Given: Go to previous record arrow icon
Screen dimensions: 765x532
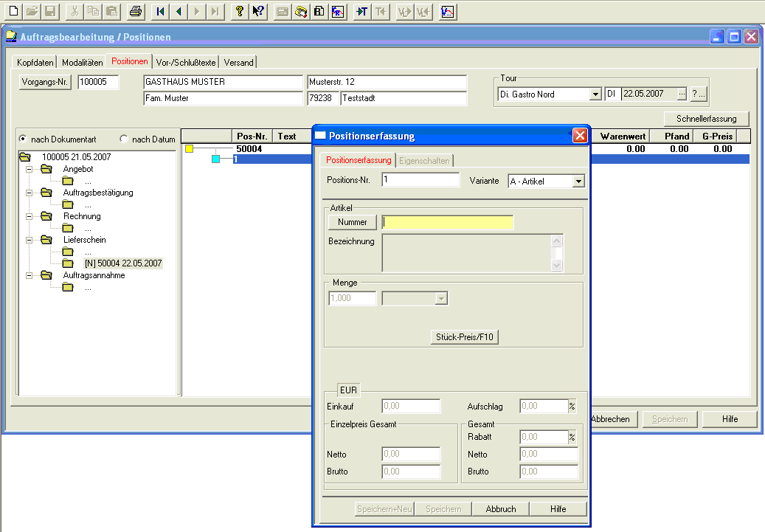Looking at the screenshot, I should 179,11.
